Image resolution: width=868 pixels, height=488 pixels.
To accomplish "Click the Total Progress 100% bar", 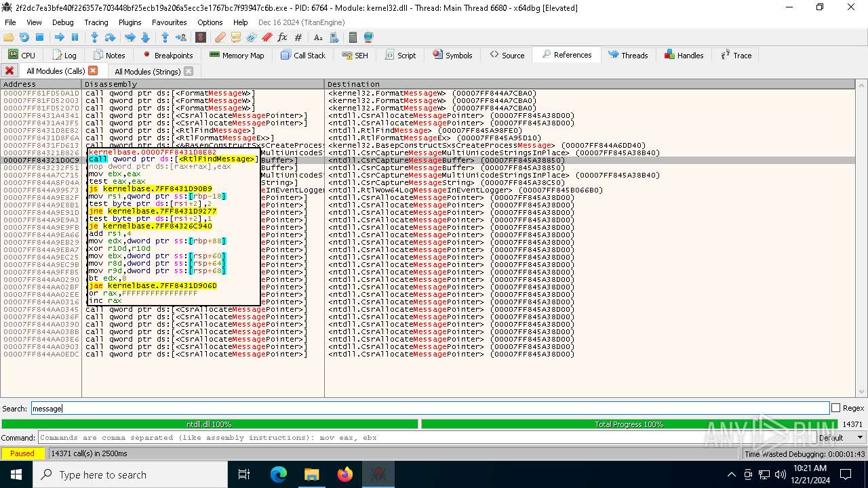I will [629, 424].
